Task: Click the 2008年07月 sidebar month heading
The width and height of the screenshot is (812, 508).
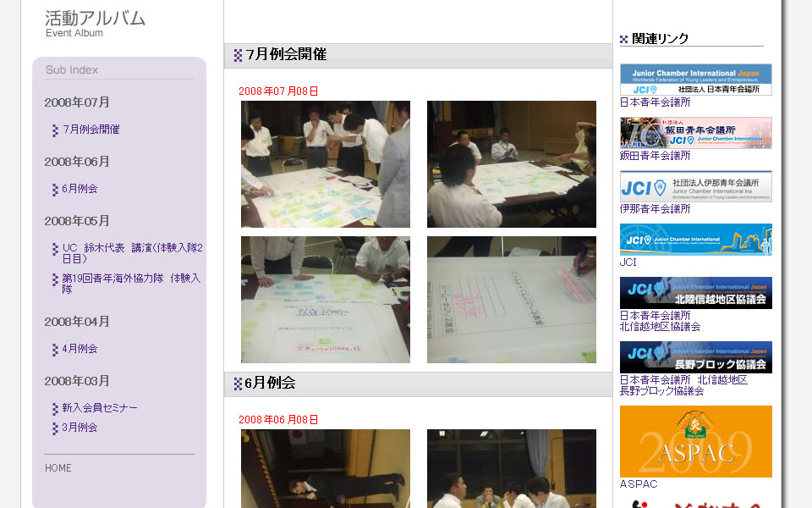Action: click(x=77, y=102)
